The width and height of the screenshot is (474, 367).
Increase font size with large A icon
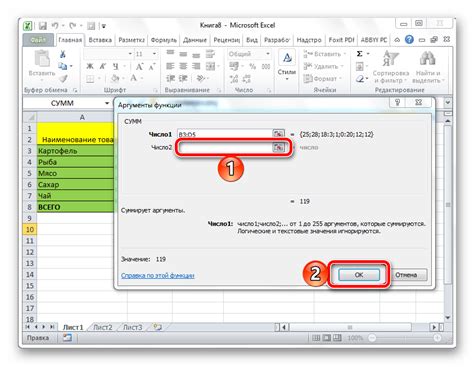[139, 66]
